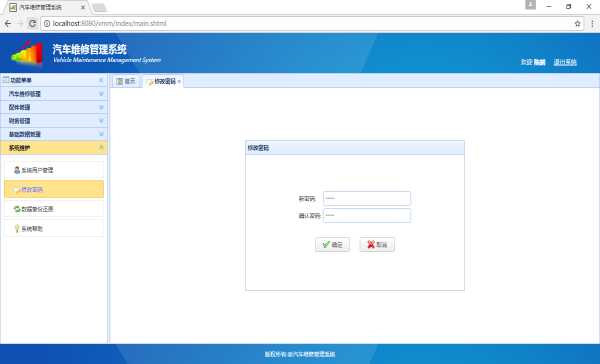Click the 确定 confirm button
600x364 pixels.
[x=333, y=245]
